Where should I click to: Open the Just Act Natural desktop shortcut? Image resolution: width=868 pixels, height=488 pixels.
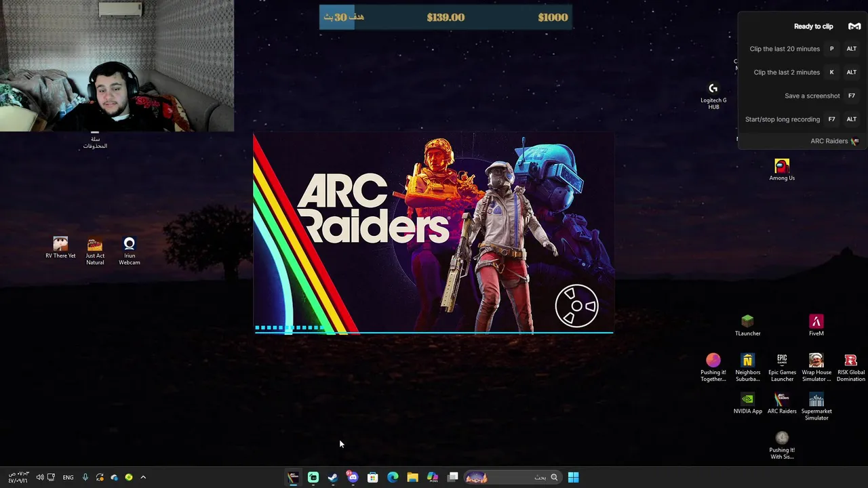point(95,251)
